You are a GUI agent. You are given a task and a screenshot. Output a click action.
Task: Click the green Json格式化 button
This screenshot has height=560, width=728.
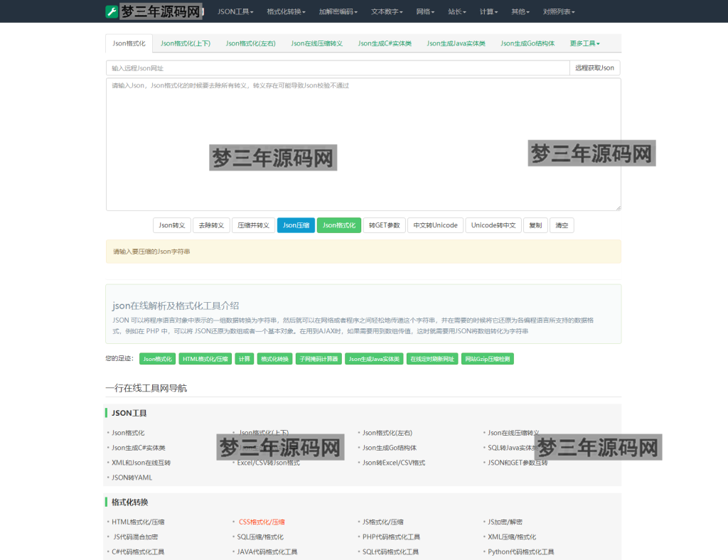tap(339, 225)
